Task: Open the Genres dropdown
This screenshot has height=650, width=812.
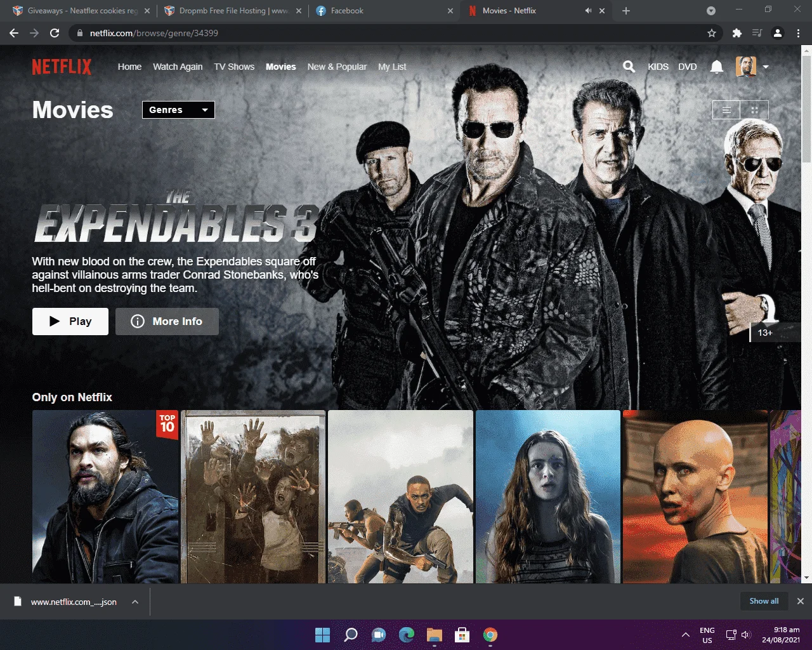Action: tap(178, 110)
